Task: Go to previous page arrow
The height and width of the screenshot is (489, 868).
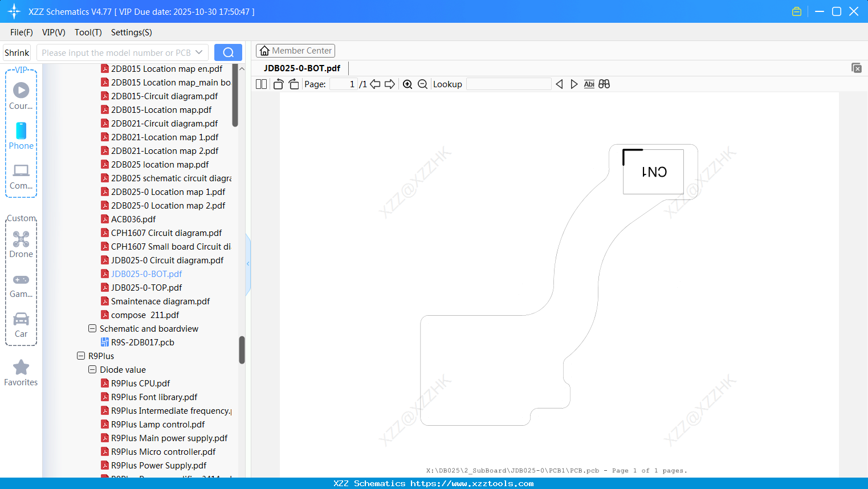Action: [x=375, y=84]
